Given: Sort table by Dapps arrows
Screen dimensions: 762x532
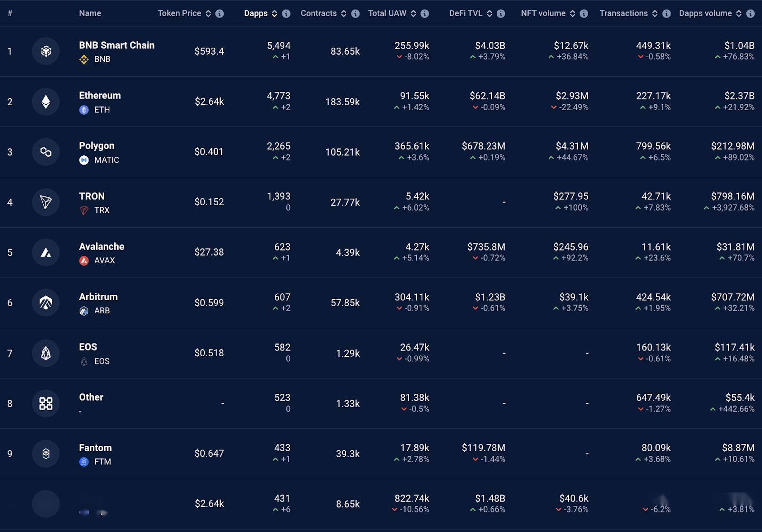Looking at the screenshot, I should [274, 13].
